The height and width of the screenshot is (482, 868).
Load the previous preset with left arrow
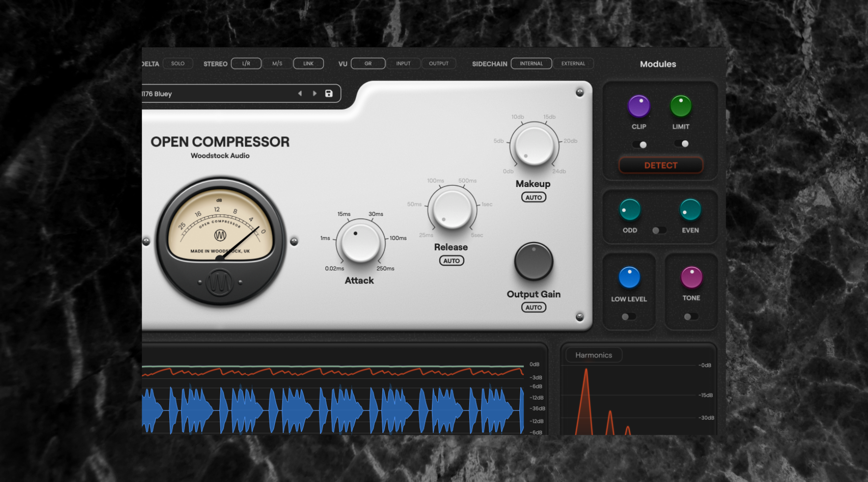click(300, 94)
